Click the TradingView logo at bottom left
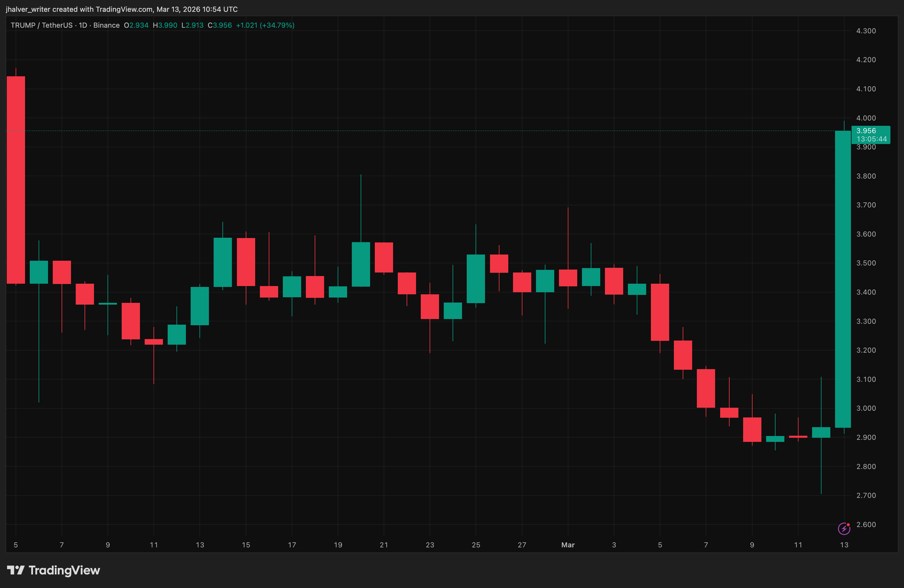Image resolution: width=904 pixels, height=588 pixels. point(16,570)
